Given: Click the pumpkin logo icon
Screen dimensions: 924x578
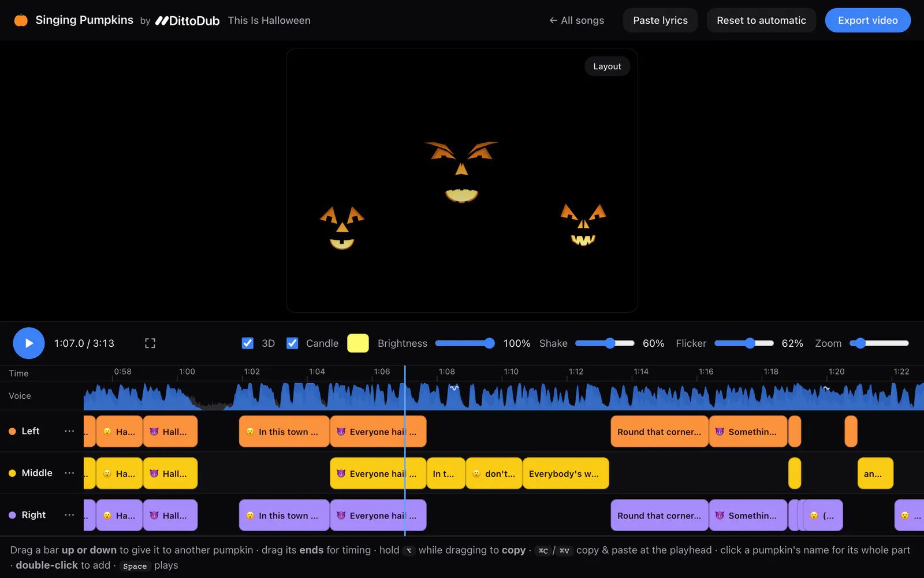Looking at the screenshot, I should (x=21, y=20).
